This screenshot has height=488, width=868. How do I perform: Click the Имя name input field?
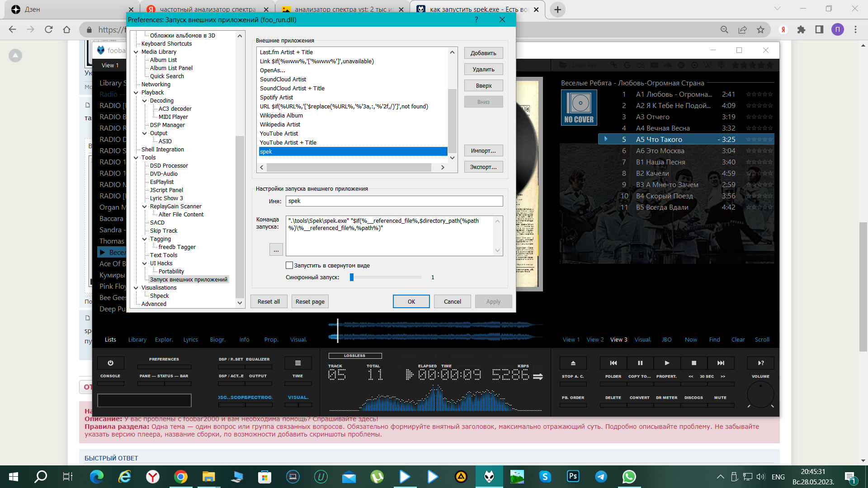[394, 201]
